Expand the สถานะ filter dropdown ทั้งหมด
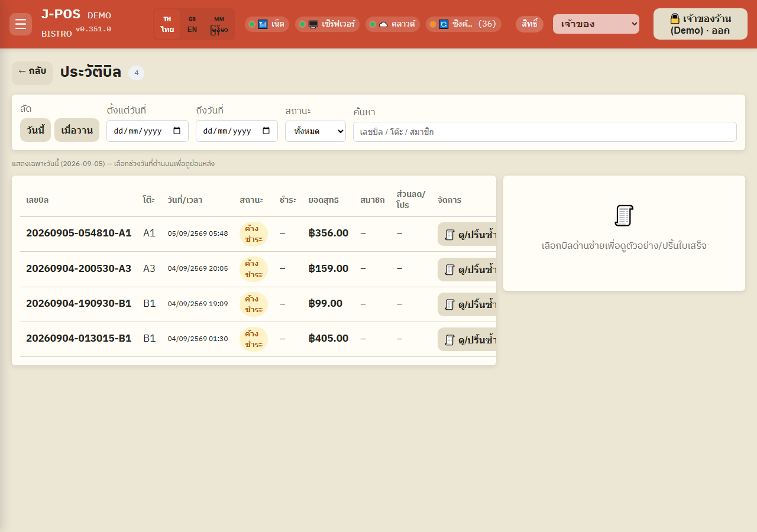757x532 pixels. point(315,131)
